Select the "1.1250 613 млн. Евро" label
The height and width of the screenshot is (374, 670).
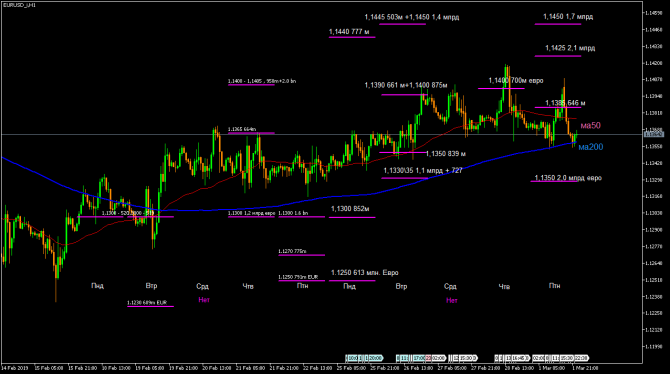[364, 272]
